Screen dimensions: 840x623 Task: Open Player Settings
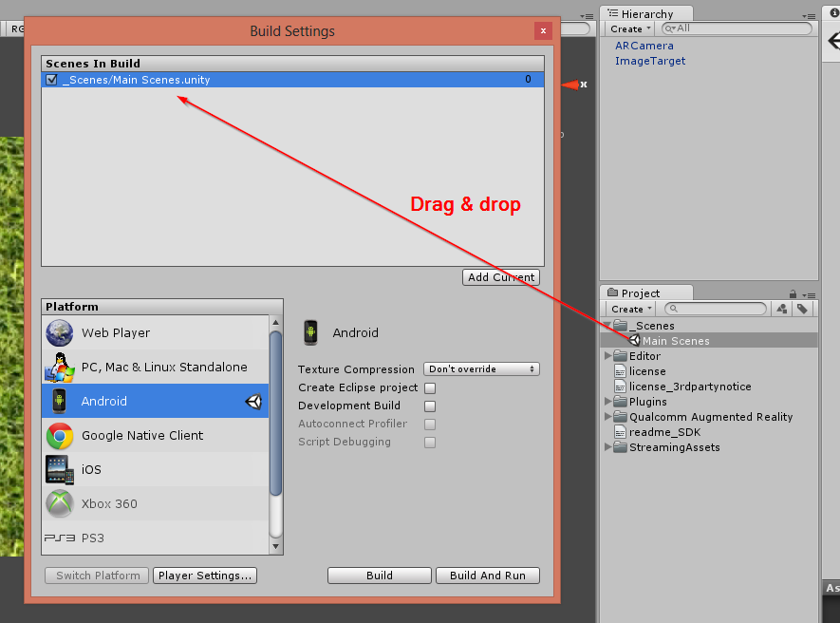point(206,576)
